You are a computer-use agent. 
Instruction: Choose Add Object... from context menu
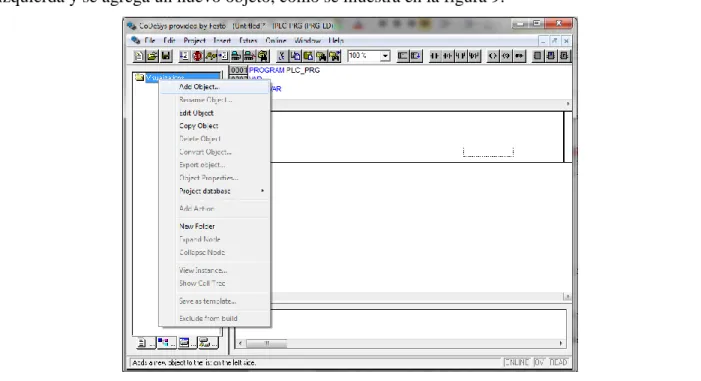215,87
